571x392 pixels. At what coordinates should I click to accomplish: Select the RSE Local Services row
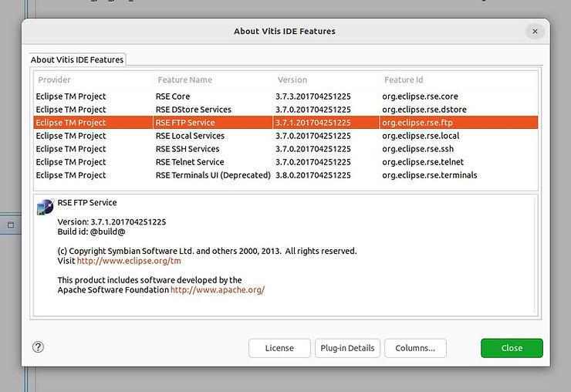(x=190, y=136)
